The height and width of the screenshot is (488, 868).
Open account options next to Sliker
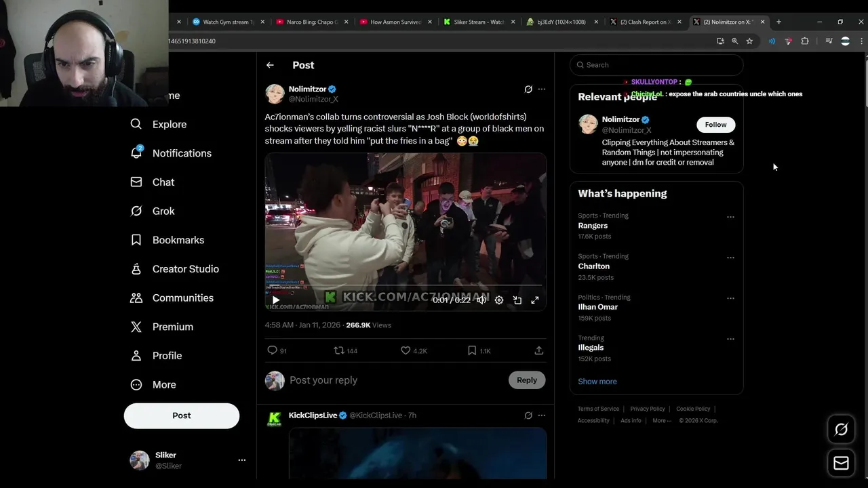point(241,460)
